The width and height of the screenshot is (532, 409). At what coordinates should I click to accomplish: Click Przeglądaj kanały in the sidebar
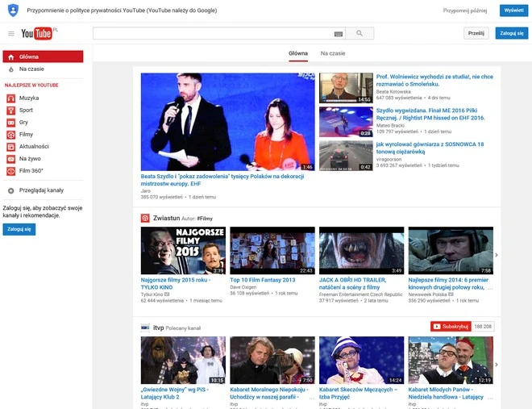tap(41, 190)
